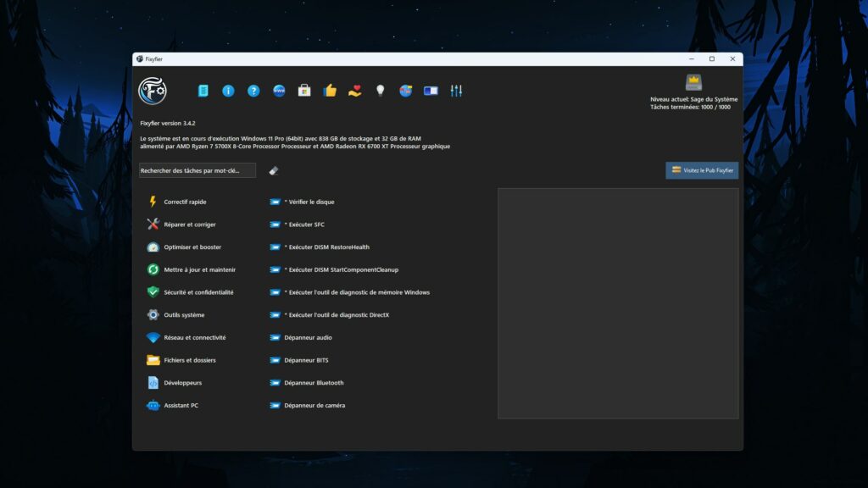868x488 pixels.
Task: Minimize the Fixyfier window
Action: pos(692,59)
